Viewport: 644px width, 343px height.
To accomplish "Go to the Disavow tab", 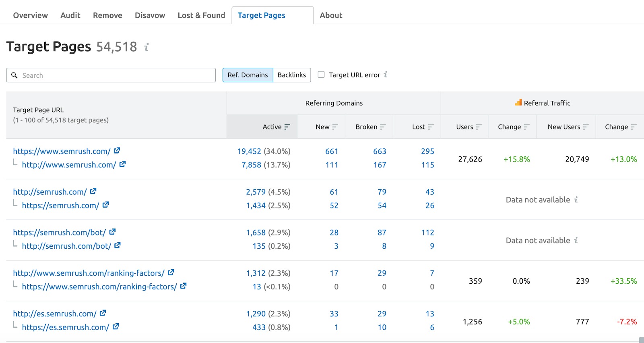I will coord(150,15).
